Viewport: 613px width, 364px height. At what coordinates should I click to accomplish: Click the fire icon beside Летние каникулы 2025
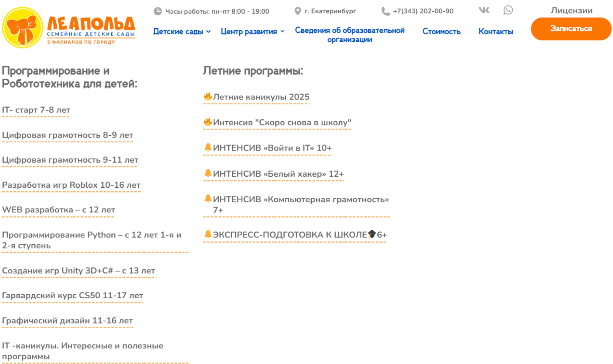[208, 96]
